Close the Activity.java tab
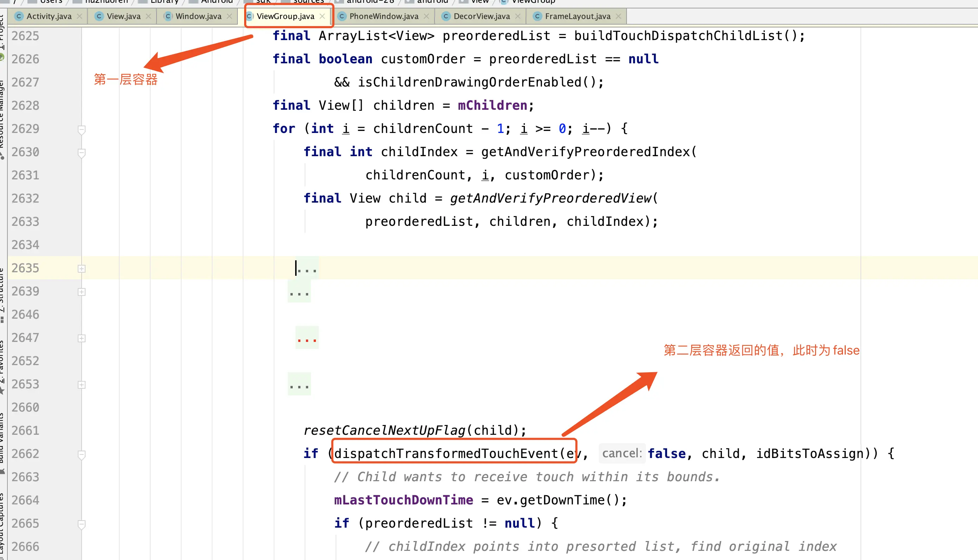Viewport: 978px width, 560px height. coord(79,16)
